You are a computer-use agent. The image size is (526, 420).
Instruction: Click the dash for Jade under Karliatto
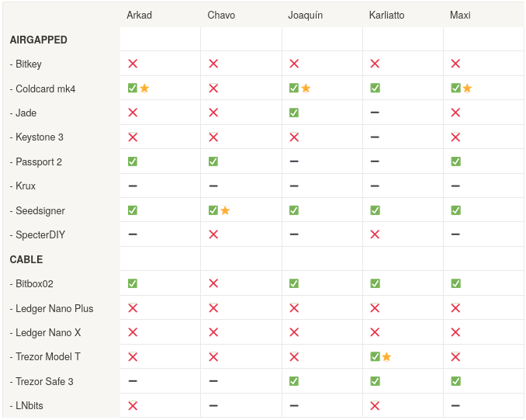375,113
